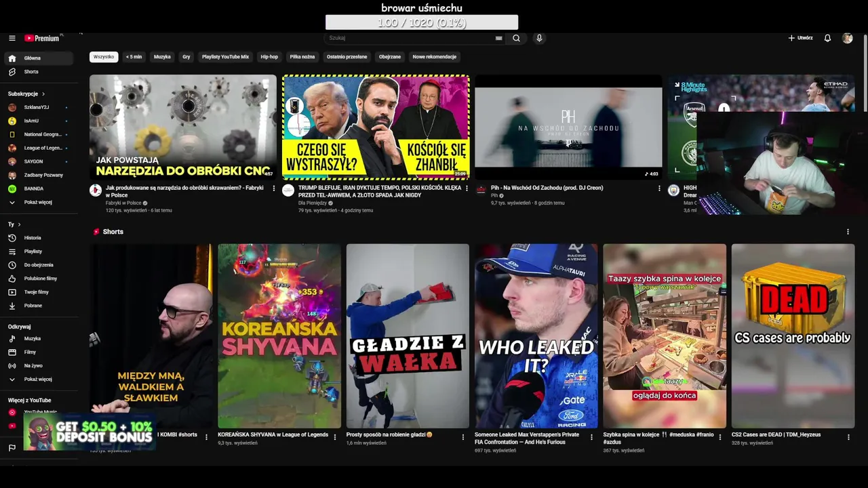
Task: Open Na żywo live section
Action: click(x=39, y=365)
